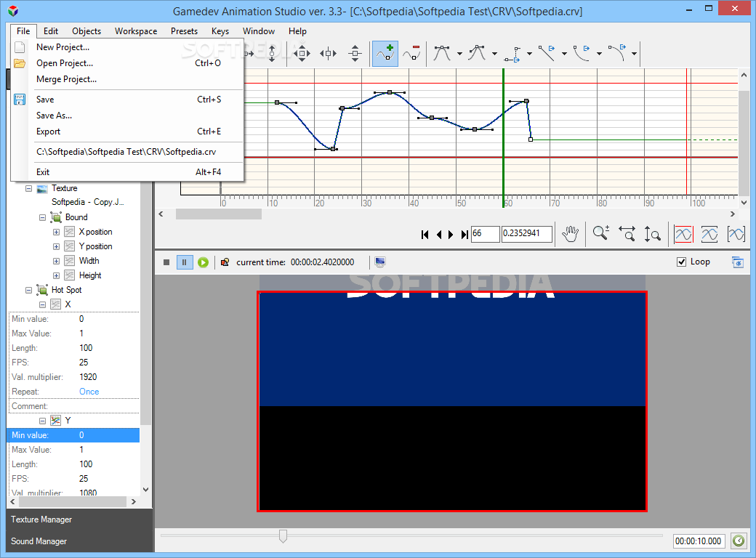Image resolution: width=756 pixels, height=558 pixels.
Task: Select the remove key point tool
Action: pyautogui.click(x=411, y=54)
